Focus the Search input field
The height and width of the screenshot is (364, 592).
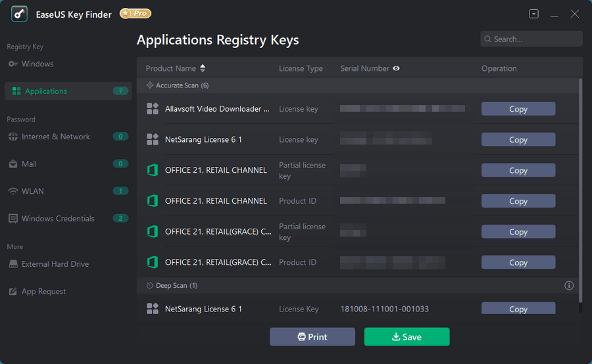[x=531, y=39]
